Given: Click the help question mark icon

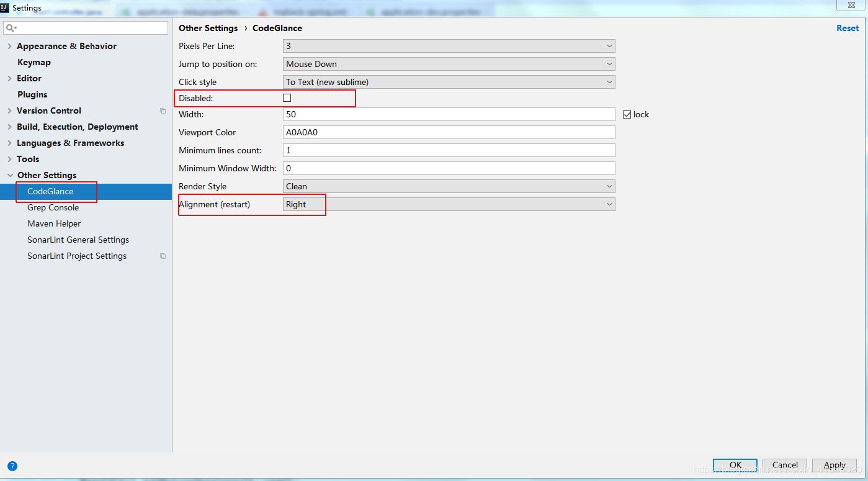Looking at the screenshot, I should click(12, 466).
